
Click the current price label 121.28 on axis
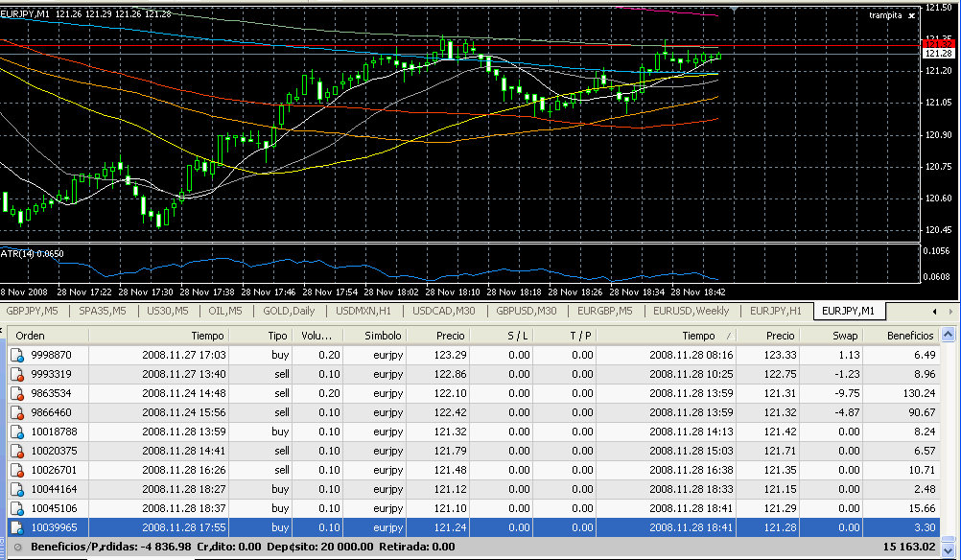tap(938, 54)
